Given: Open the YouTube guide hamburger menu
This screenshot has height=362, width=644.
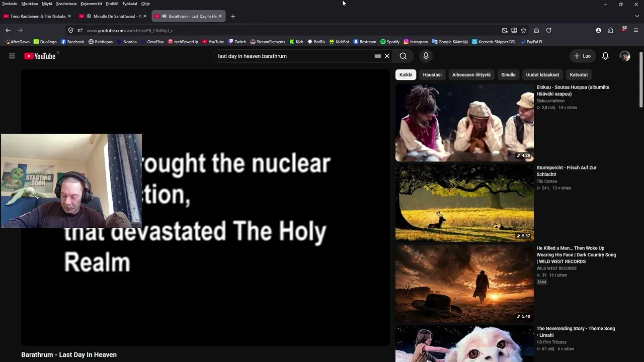Looking at the screenshot, I should tap(12, 56).
